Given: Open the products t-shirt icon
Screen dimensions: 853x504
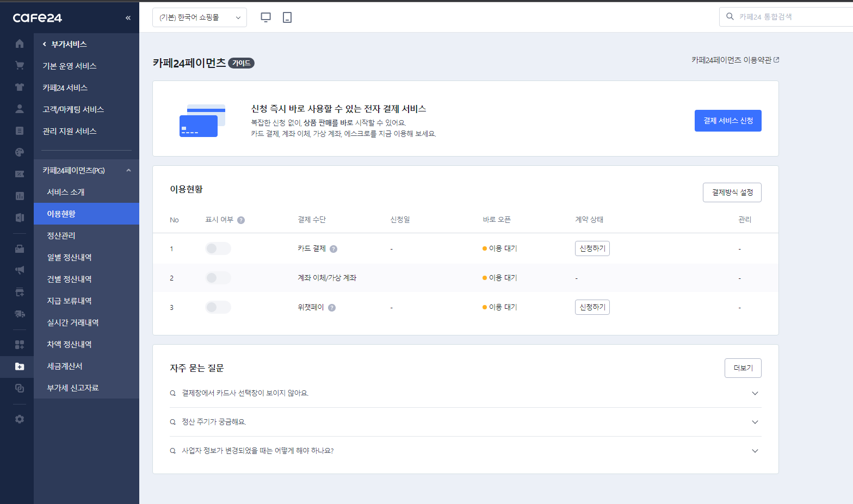Looking at the screenshot, I should click(20, 87).
